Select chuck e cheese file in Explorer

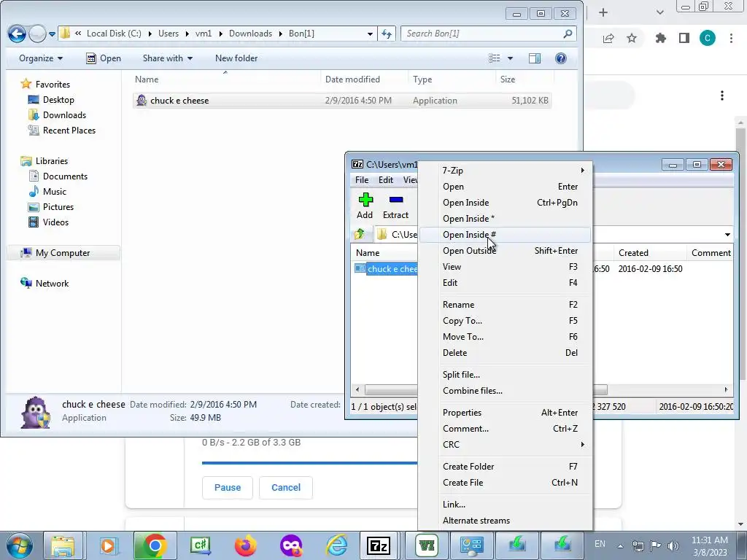point(341,101)
